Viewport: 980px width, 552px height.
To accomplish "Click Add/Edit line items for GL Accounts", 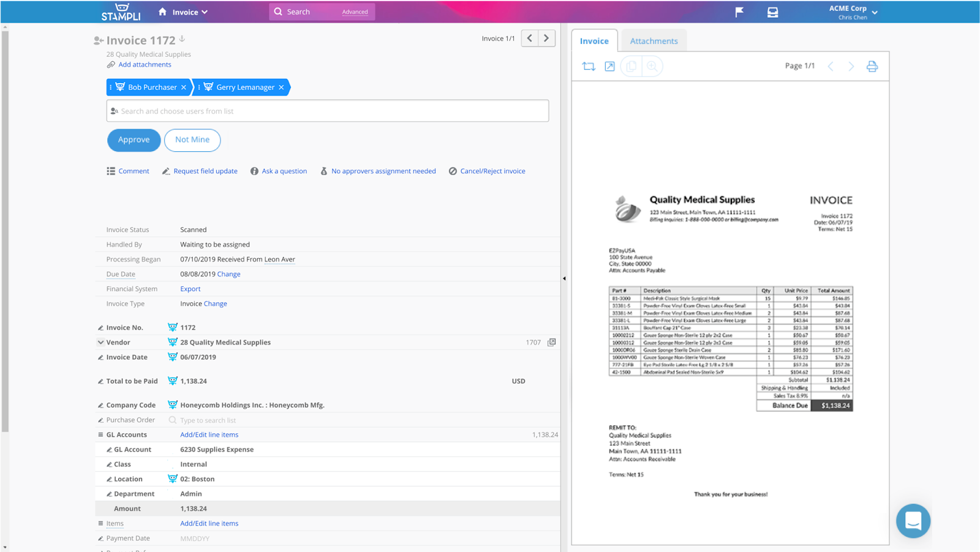I will [x=209, y=435].
